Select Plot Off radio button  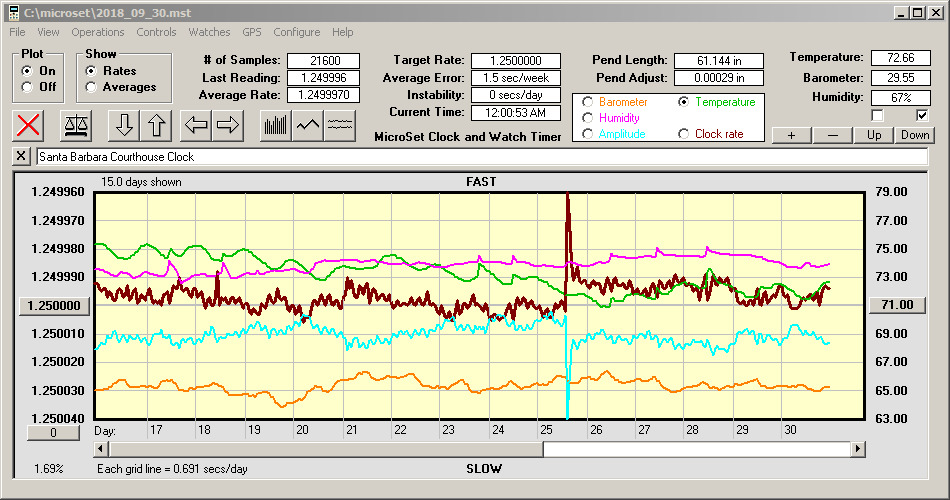click(x=27, y=87)
